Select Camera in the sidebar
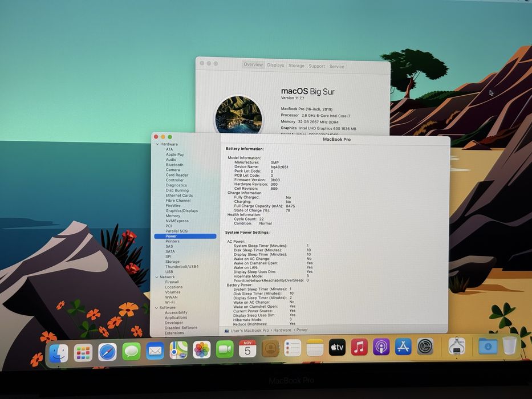532x399 pixels. click(x=173, y=170)
